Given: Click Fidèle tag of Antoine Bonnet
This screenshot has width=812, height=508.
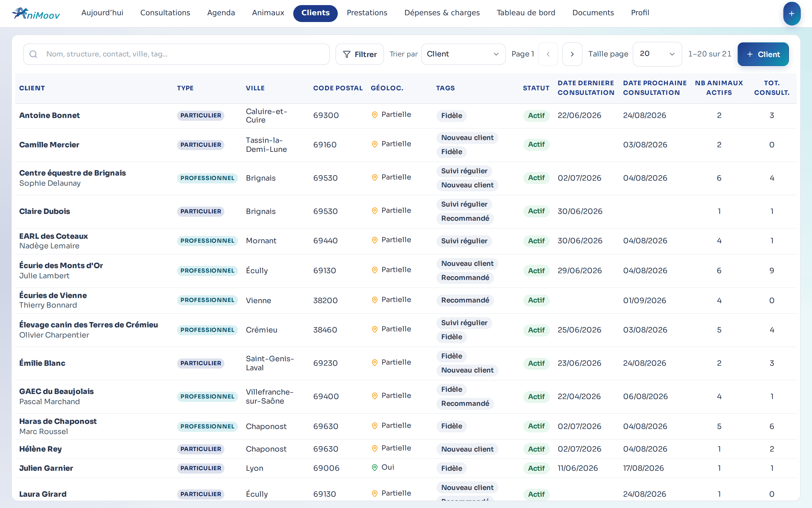Looking at the screenshot, I should click(x=452, y=116).
